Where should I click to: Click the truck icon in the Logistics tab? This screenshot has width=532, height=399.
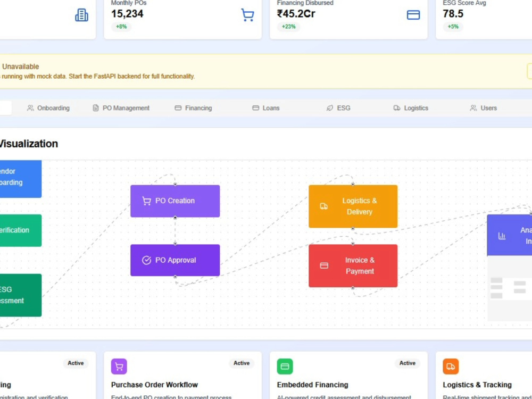coord(397,108)
